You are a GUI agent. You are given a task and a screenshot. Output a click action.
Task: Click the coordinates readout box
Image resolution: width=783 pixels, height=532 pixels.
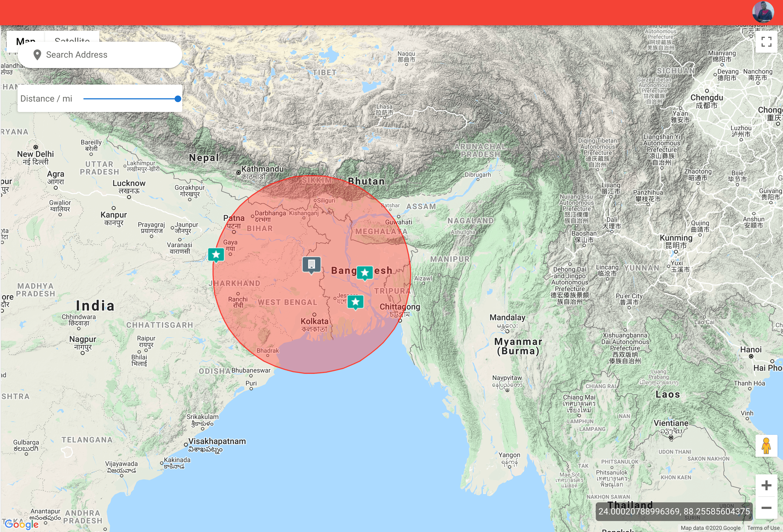(x=674, y=511)
